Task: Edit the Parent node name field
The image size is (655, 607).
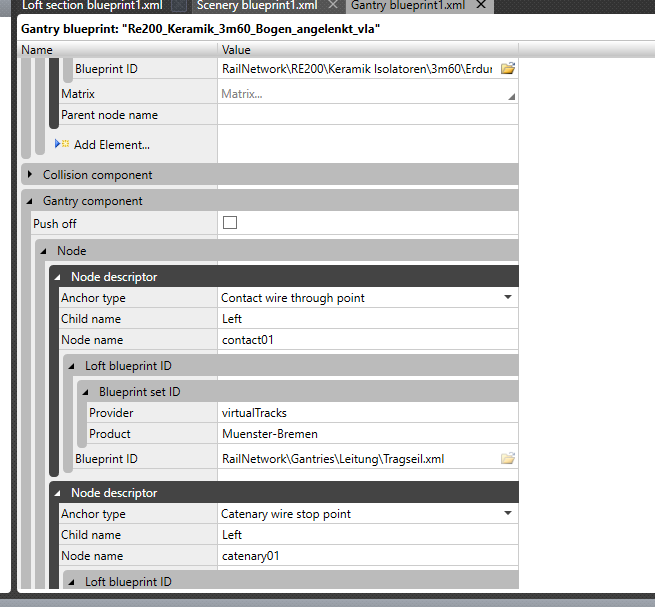Action: point(368,114)
